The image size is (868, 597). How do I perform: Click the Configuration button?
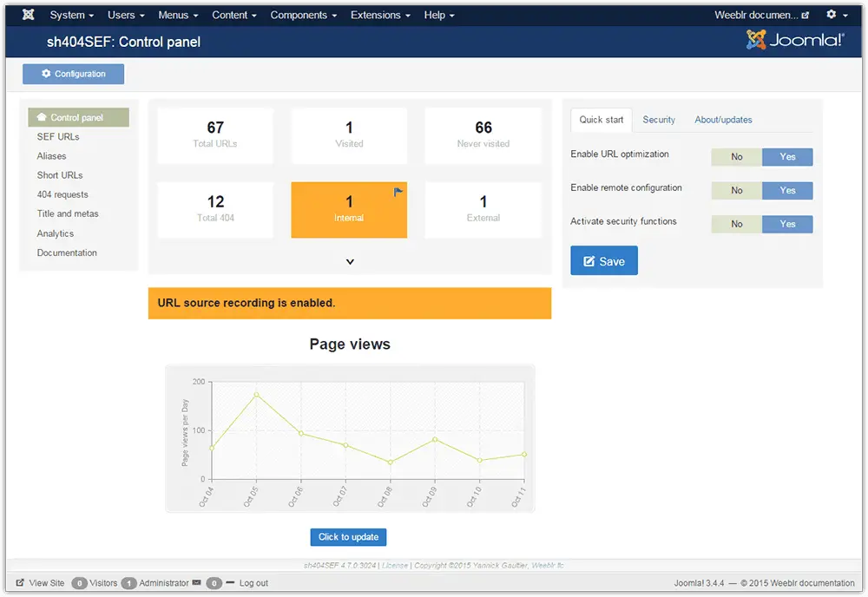coord(73,74)
